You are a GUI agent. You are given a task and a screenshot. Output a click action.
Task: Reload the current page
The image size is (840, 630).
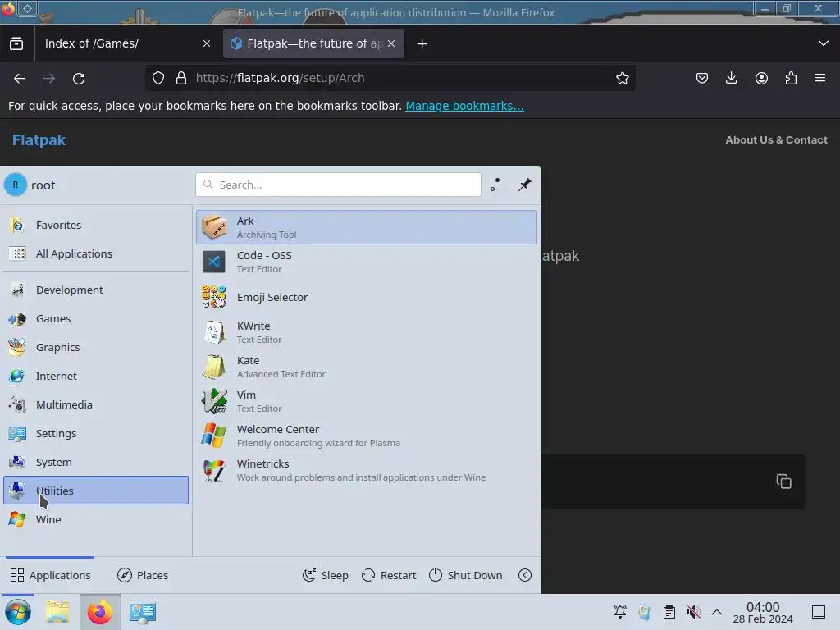[79, 78]
